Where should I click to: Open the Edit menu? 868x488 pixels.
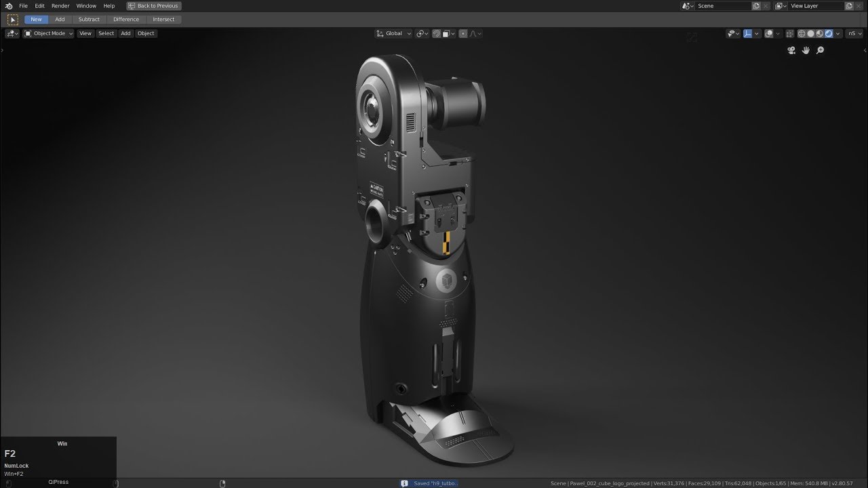pos(40,5)
